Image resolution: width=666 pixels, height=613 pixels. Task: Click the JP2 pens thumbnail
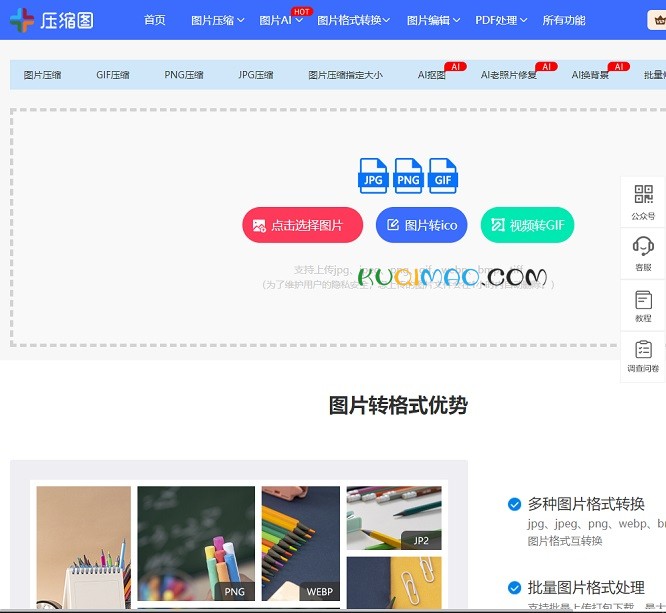(394, 518)
